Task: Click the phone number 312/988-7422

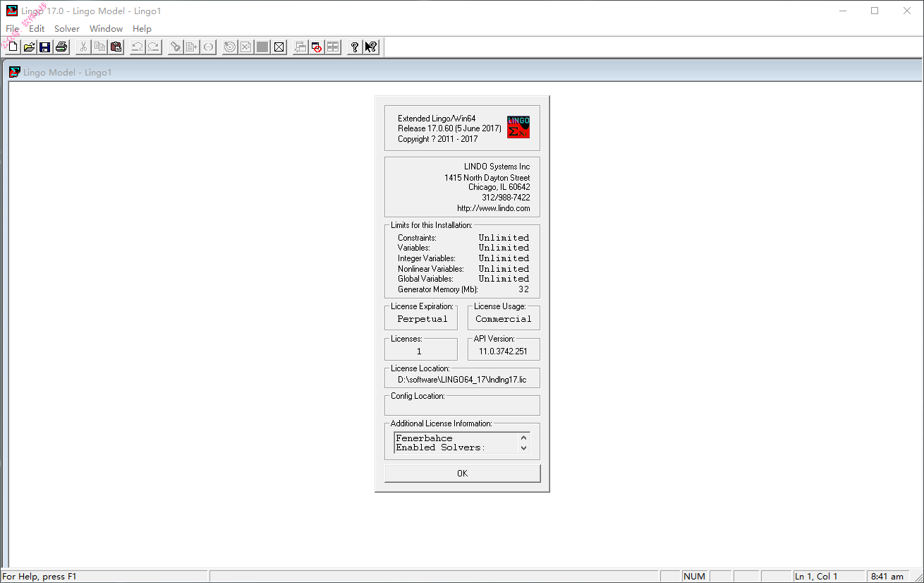Action: 506,198
